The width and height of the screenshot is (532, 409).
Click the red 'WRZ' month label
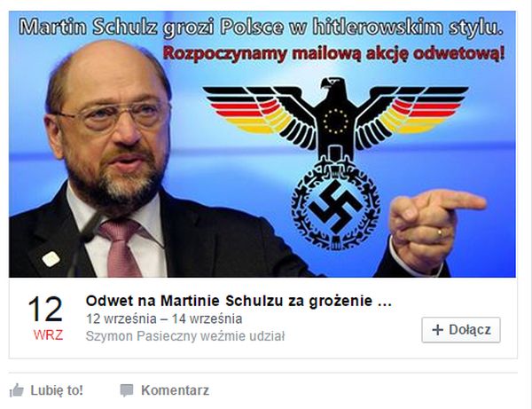tap(48, 335)
